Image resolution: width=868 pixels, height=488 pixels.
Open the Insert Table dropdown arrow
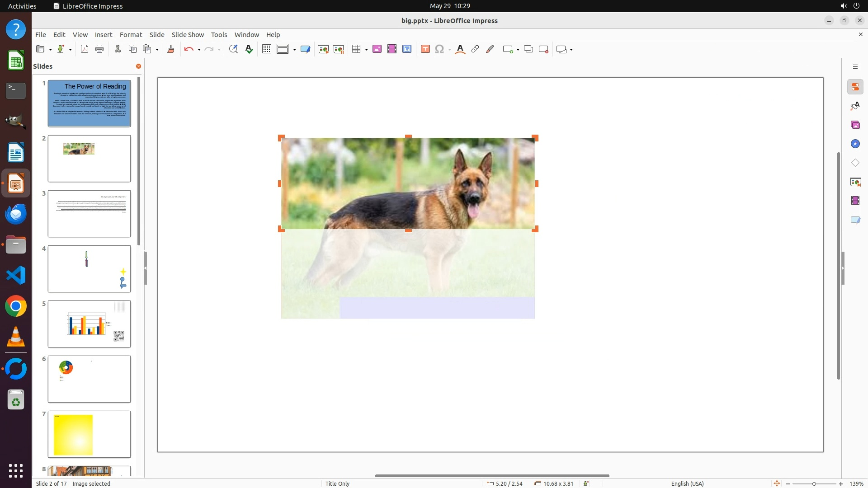click(x=366, y=50)
